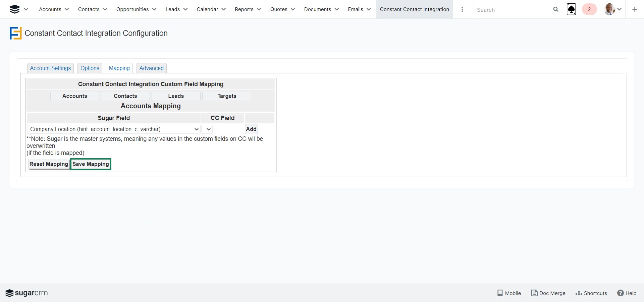Expand the Opportunities menu chevron
The image size is (644, 302).
point(154,9)
